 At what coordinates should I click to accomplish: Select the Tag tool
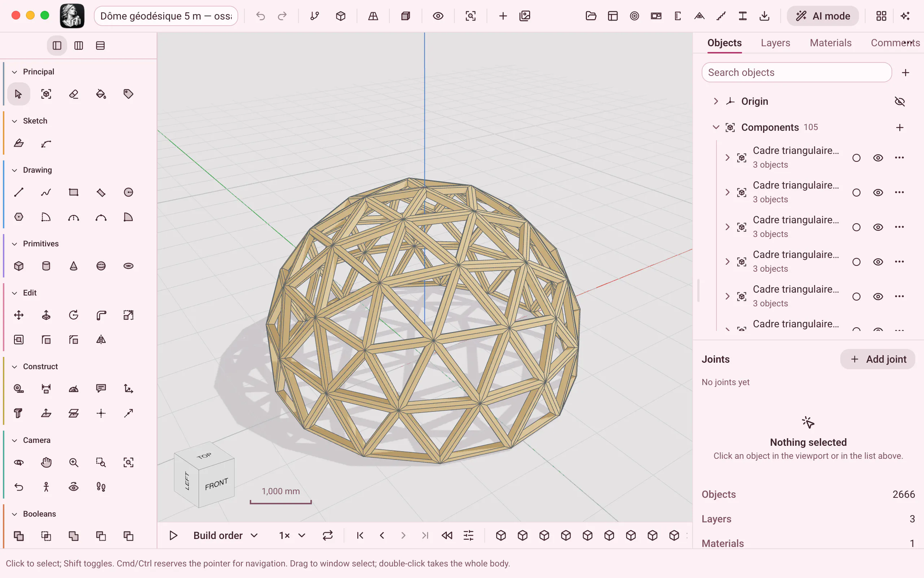click(x=128, y=94)
